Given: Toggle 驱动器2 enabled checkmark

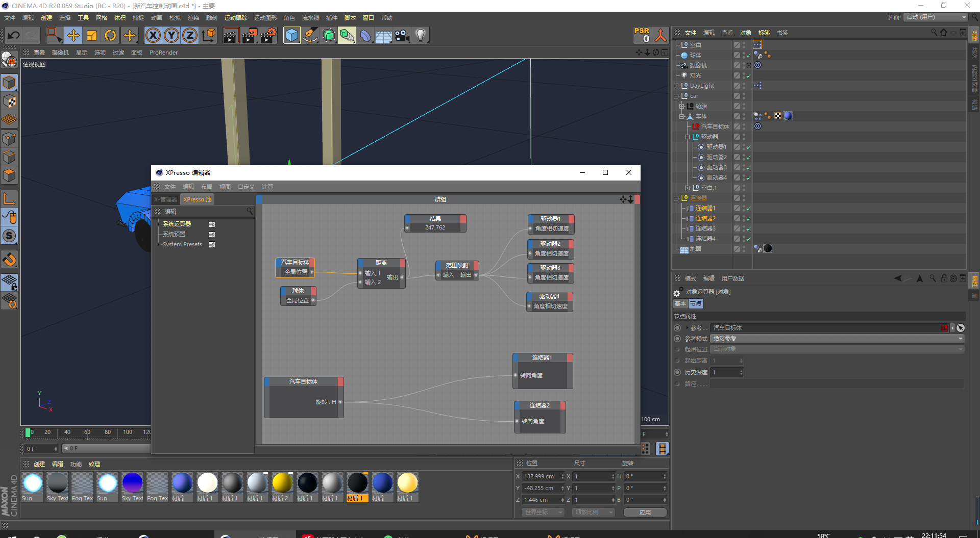Looking at the screenshot, I should tap(748, 158).
